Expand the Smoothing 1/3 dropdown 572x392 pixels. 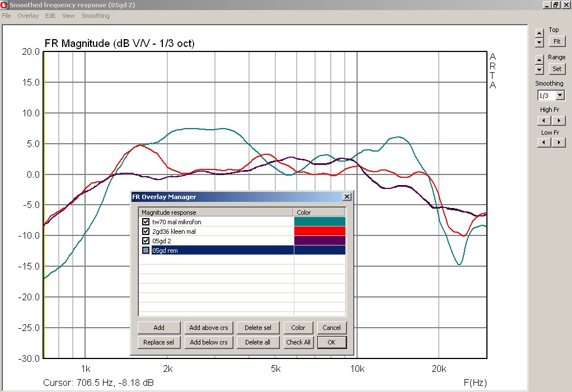tap(560, 96)
